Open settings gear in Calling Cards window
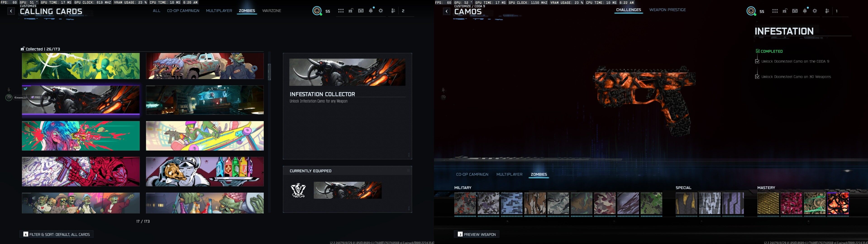868x244 pixels. [x=381, y=11]
